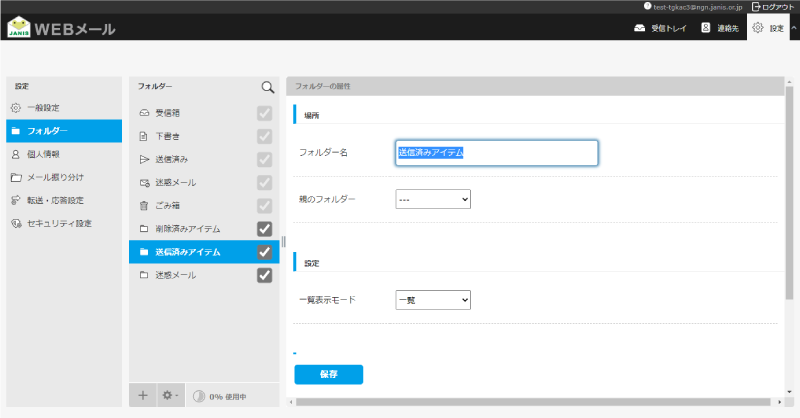Viewport: 800px width, 418px height.
Task: Toggle subscription checkbox for 送信済み
Action: 264,159
